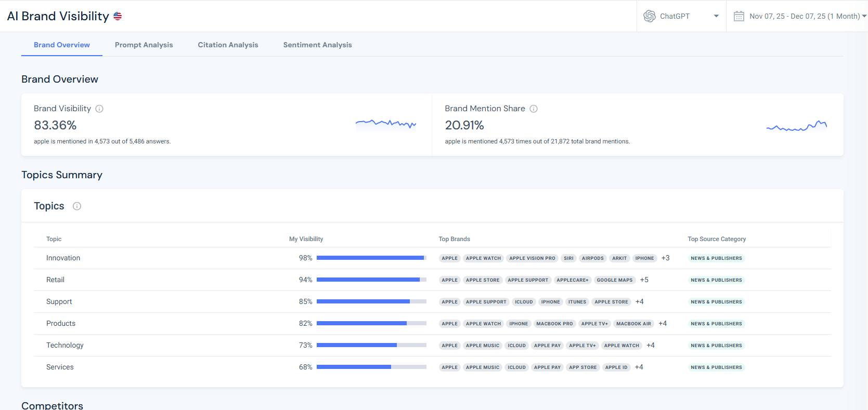Click the MacBook Air brand tag

coord(633,324)
